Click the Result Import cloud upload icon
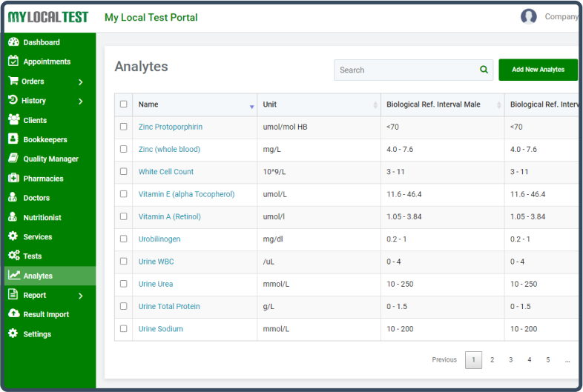The width and height of the screenshot is (583, 392). click(13, 314)
